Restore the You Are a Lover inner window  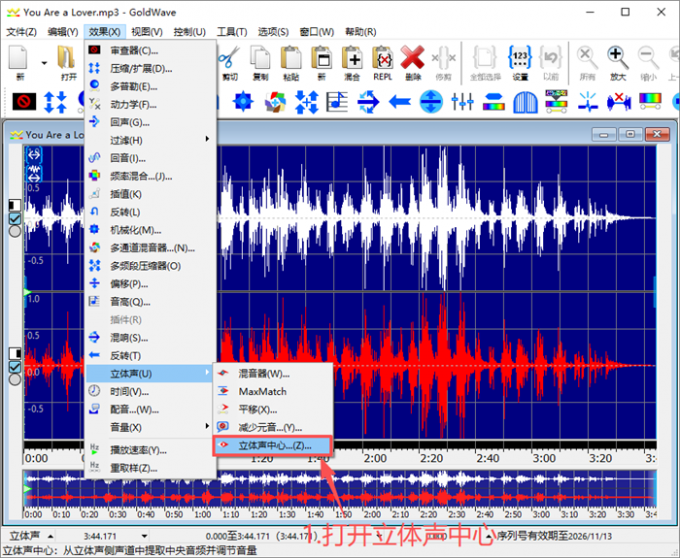pyautogui.click(x=630, y=134)
